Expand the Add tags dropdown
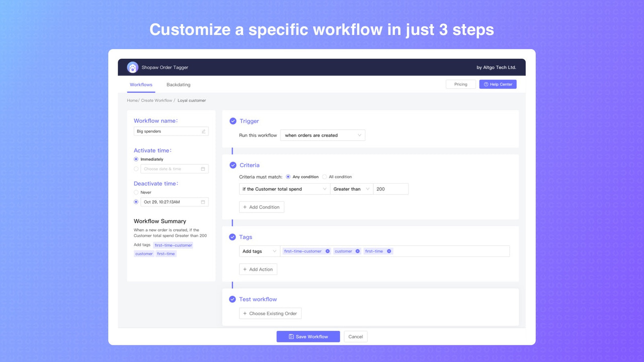Screen dimensions: 644x362 (x=259, y=251)
